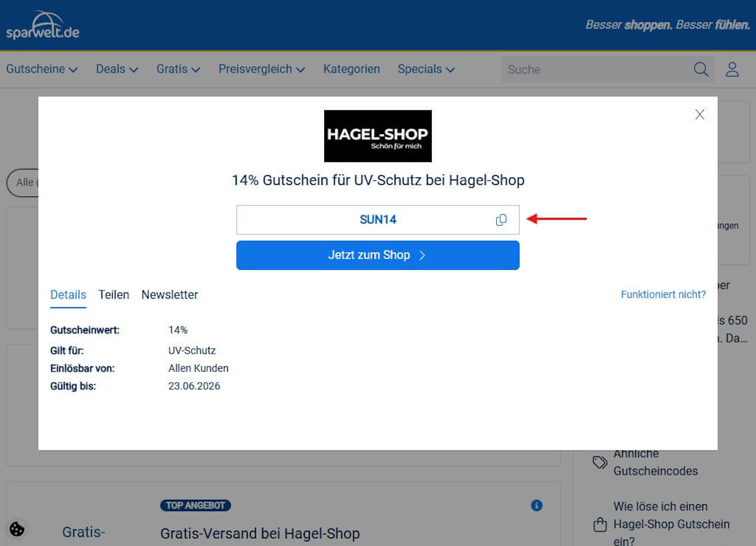Open Ähnliche Gutscheincodes link
This screenshot has width=756, height=546.
pyautogui.click(x=656, y=462)
